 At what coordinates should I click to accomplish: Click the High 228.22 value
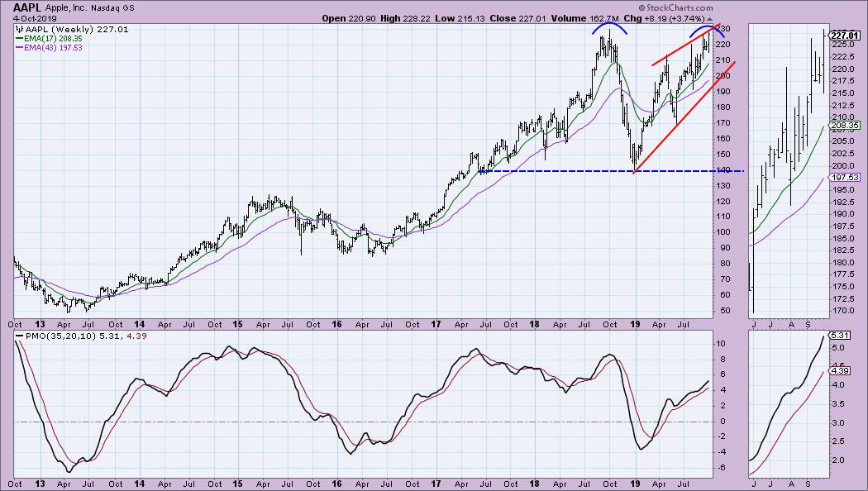coord(405,18)
